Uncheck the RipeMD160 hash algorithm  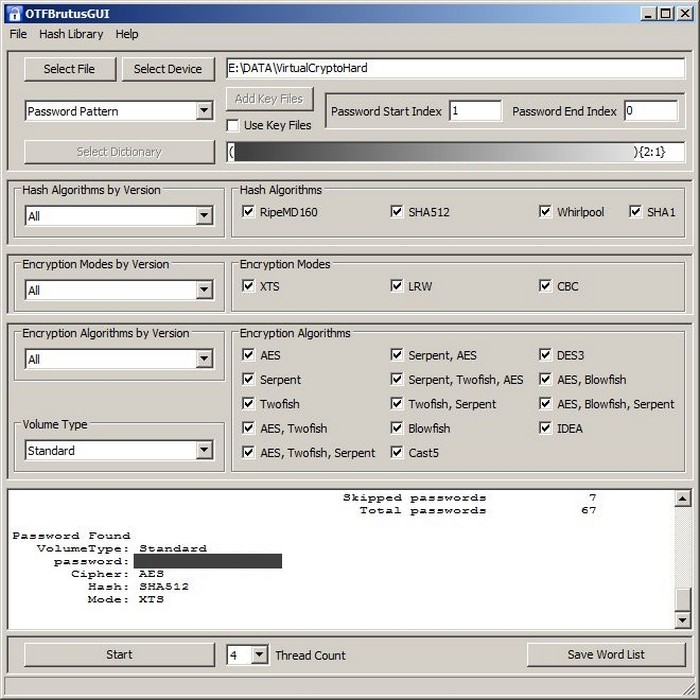coord(249,212)
